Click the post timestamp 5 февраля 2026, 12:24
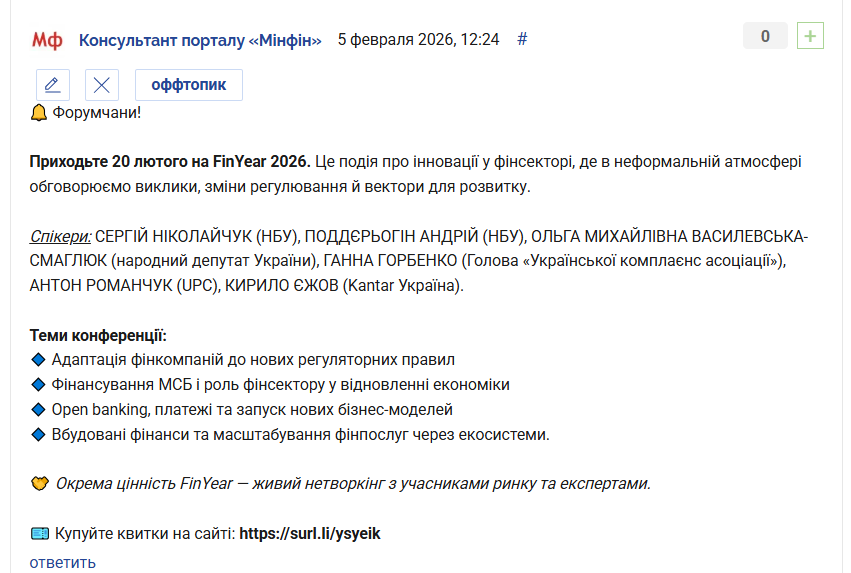This screenshot has height=573, width=851. point(418,40)
